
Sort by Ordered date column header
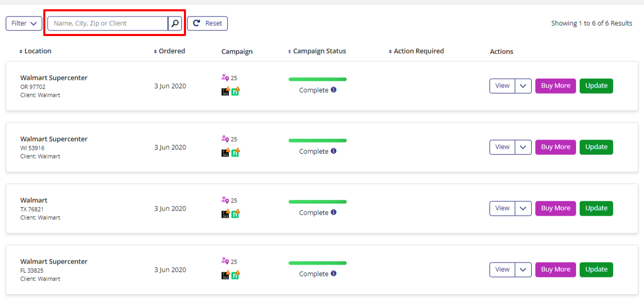click(x=171, y=51)
